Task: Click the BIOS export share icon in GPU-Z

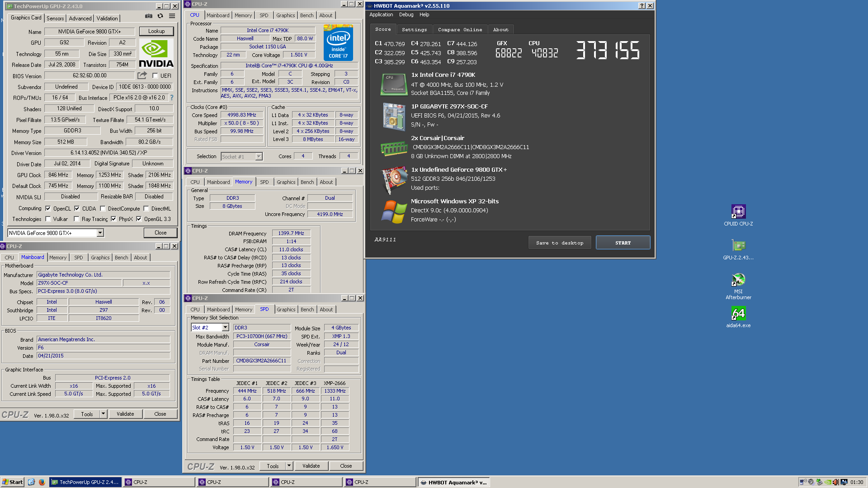Action: click(142, 75)
